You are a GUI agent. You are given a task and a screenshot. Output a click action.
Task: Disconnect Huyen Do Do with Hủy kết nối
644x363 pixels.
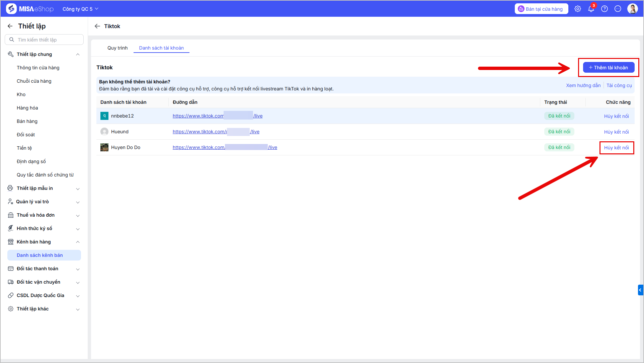[616, 148]
